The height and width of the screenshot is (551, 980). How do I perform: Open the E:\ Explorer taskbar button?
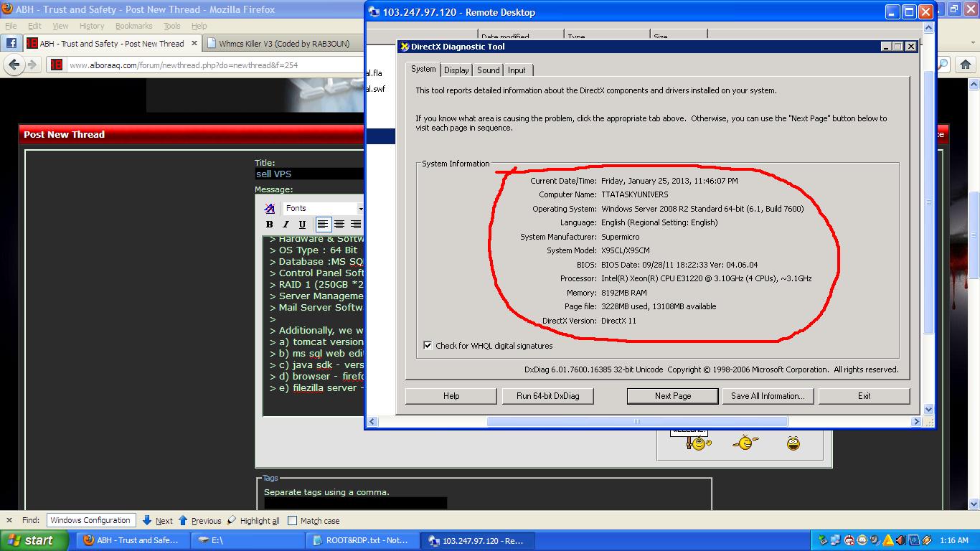click(x=248, y=540)
